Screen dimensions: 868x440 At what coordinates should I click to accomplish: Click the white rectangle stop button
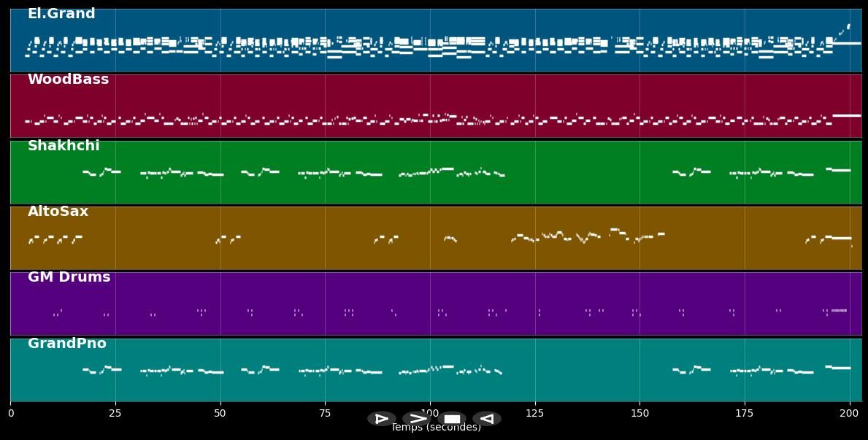click(x=452, y=419)
